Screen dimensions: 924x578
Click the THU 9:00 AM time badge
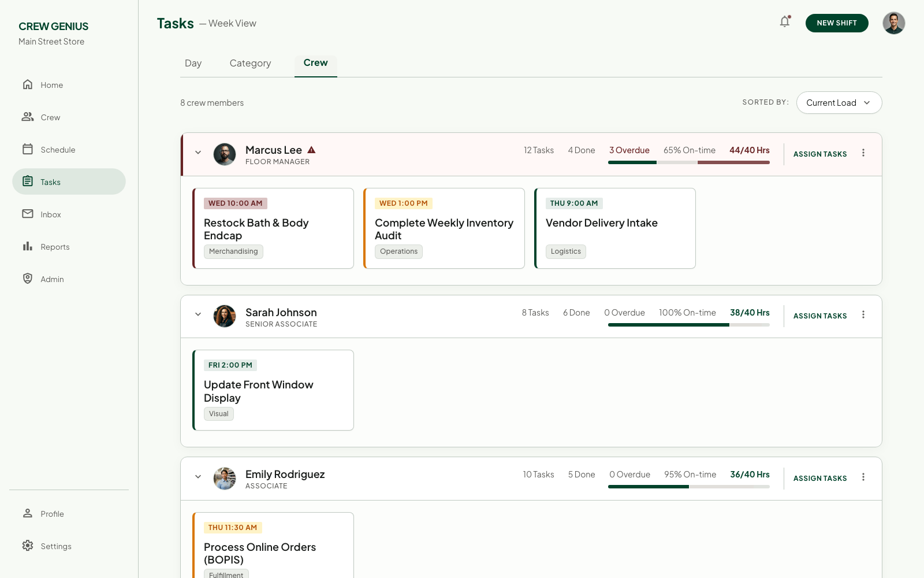pos(574,203)
